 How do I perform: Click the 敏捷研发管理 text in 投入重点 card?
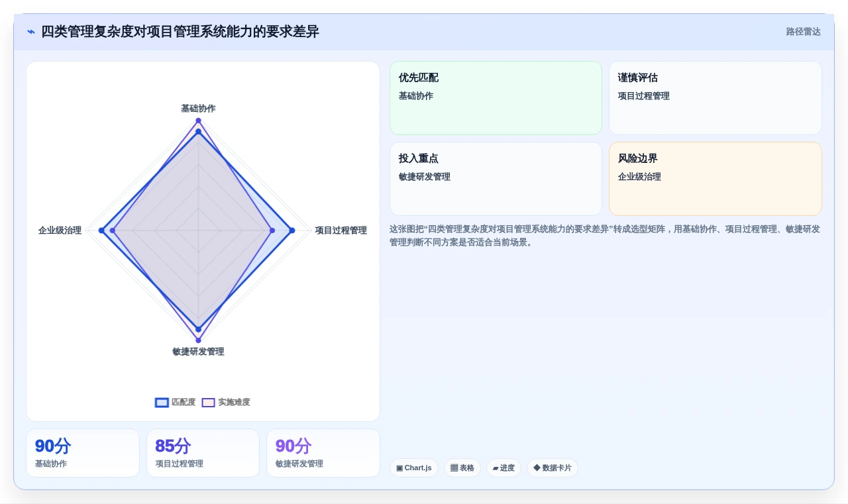[424, 177]
